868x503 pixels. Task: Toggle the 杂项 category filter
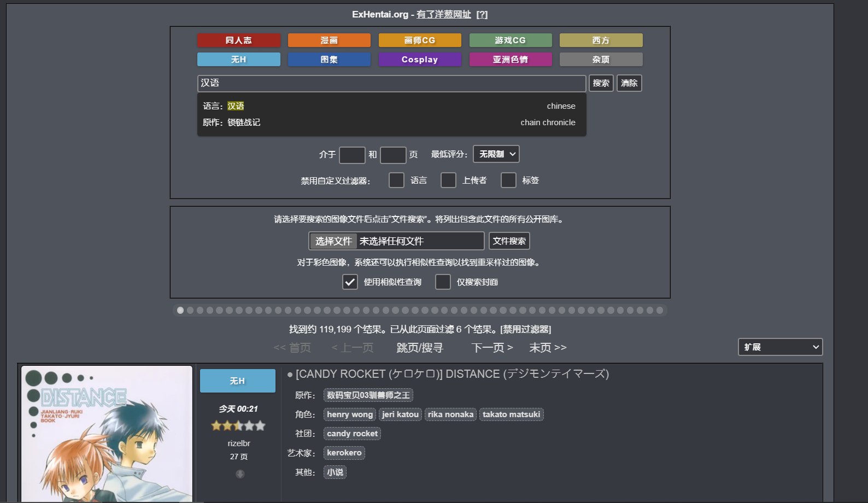coord(601,60)
